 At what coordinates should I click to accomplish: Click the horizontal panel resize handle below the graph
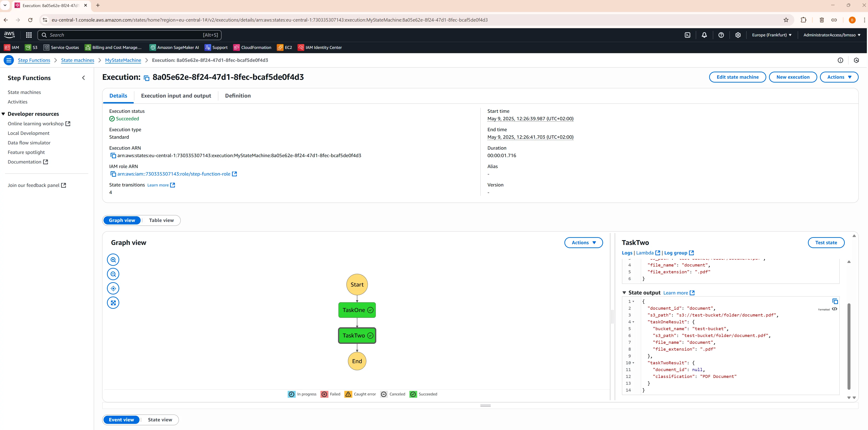(485, 406)
